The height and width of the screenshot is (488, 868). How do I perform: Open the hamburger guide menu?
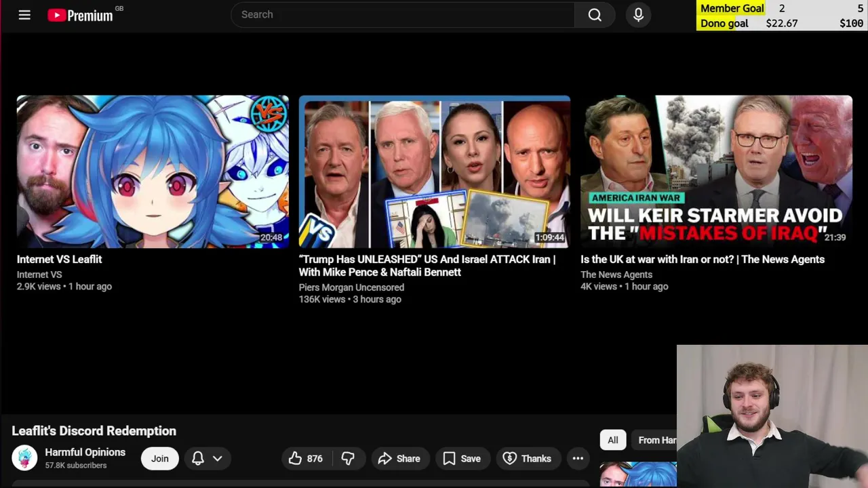(x=24, y=15)
